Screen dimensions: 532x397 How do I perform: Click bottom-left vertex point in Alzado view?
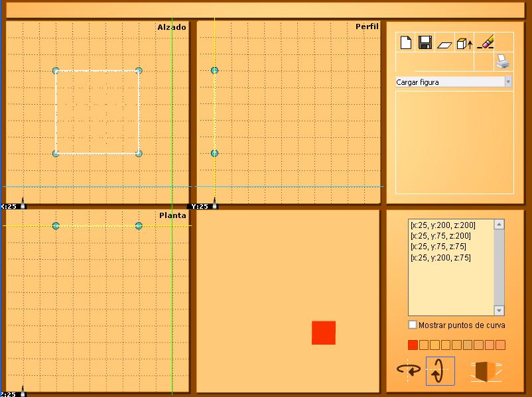56,154
